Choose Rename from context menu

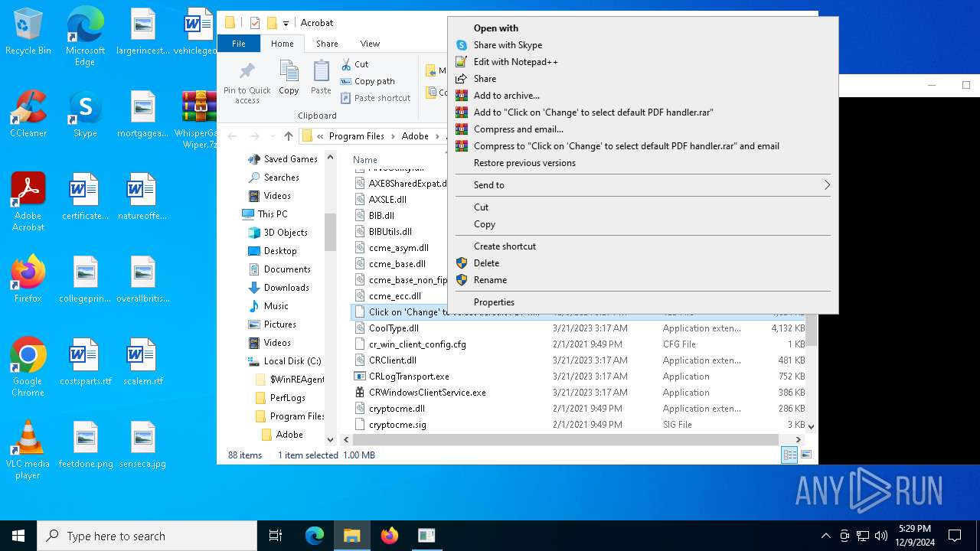click(643, 280)
